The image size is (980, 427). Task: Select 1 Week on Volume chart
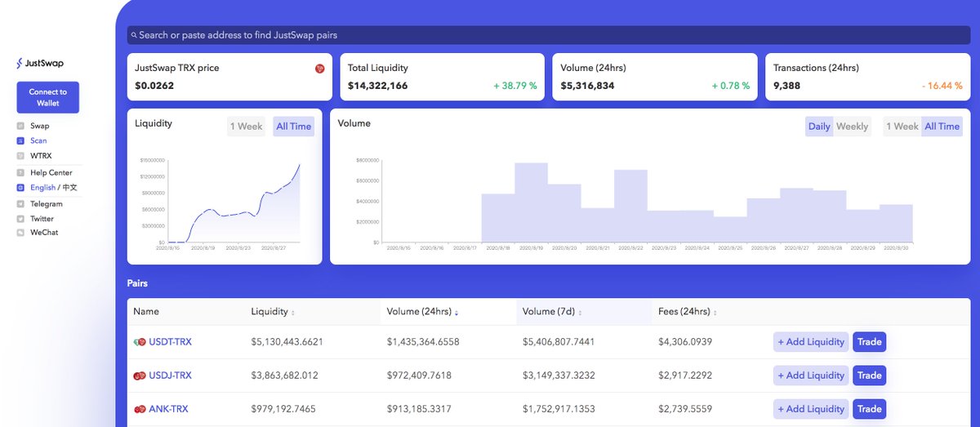[902, 127]
